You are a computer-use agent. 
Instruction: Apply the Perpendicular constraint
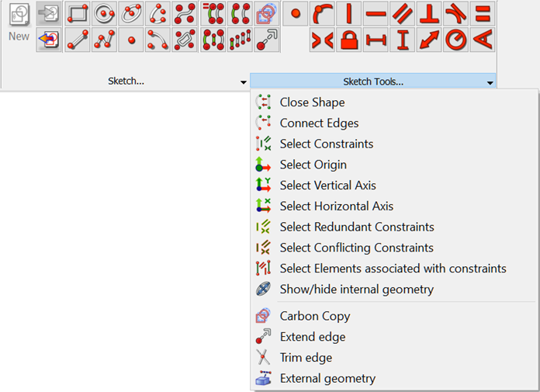pos(430,13)
